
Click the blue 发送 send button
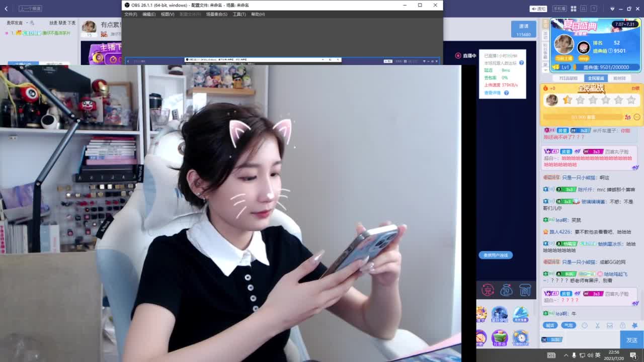(x=631, y=339)
